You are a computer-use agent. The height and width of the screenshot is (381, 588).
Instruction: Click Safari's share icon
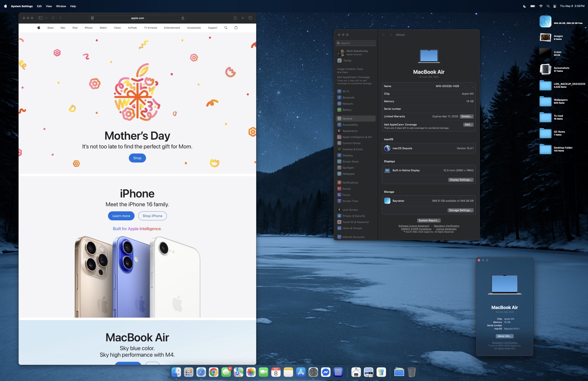coord(235,18)
